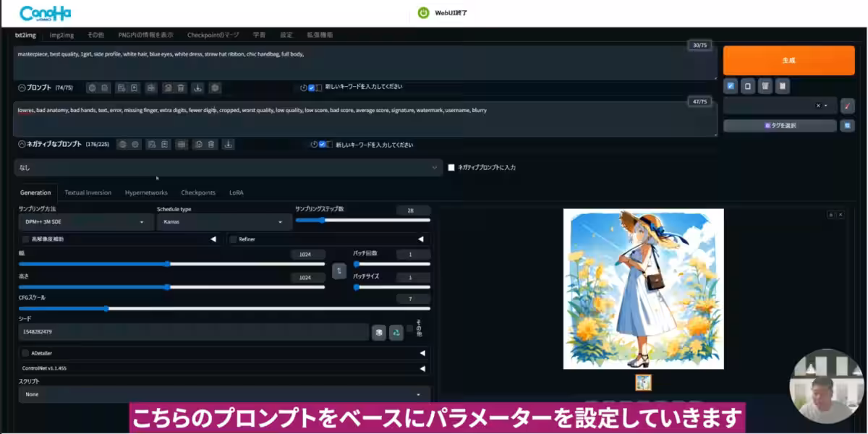Switch to the img2img tab
The height and width of the screenshot is (434, 868).
click(61, 35)
